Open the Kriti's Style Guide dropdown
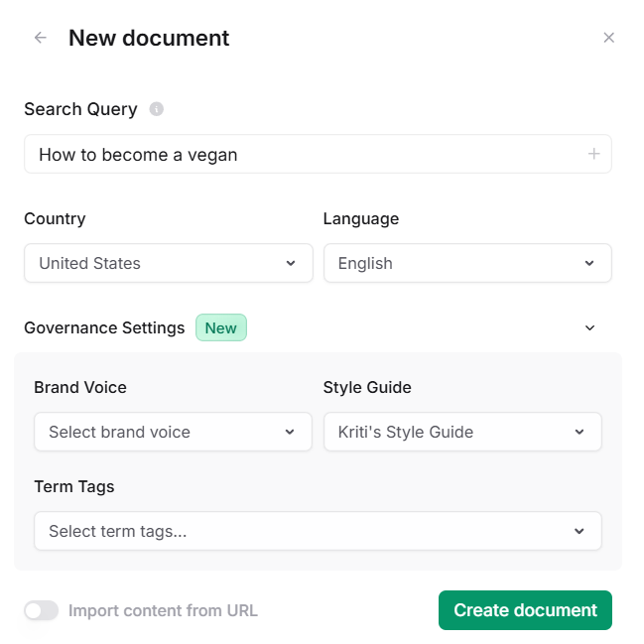644x644 pixels. [462, 432]
